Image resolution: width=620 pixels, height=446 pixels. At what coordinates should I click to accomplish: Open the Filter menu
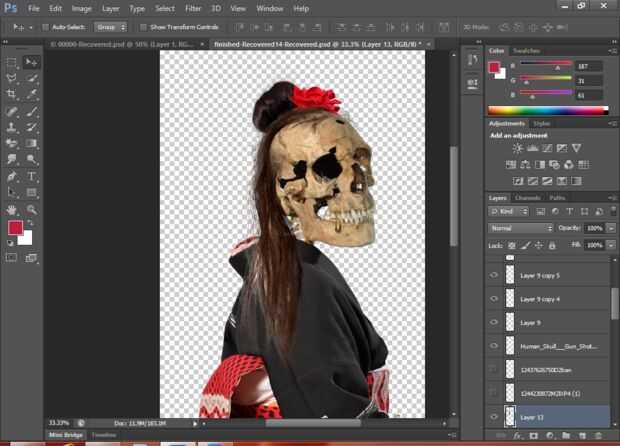[x=193, y=8]
